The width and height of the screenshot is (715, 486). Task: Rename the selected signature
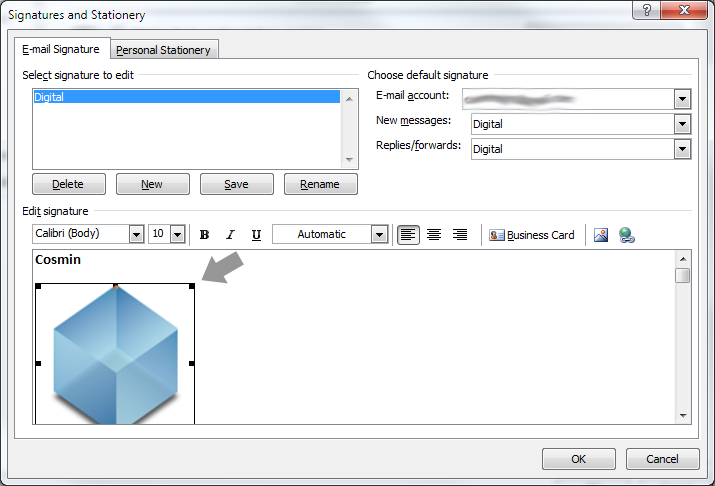click(x=321, y=184)
